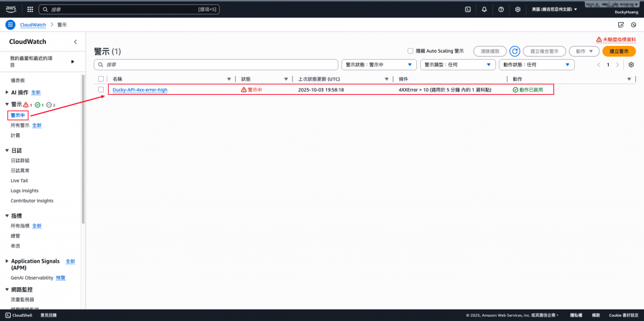The width and height of the screenshot is (644, 321).
Task: Select the Ducky-API-4xx-error-high alarm checkbox
Action: tap(101, 89)
